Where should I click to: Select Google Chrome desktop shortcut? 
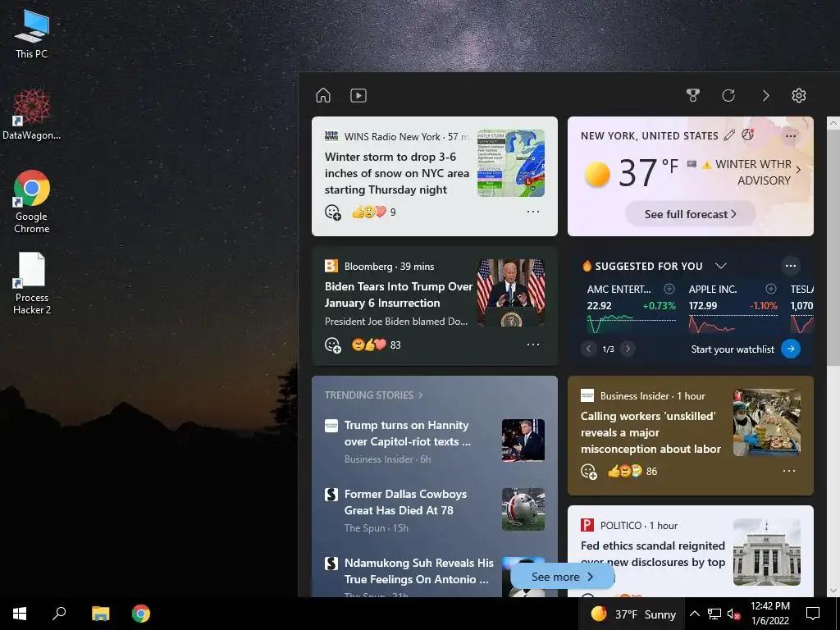(x=32, y=202)
